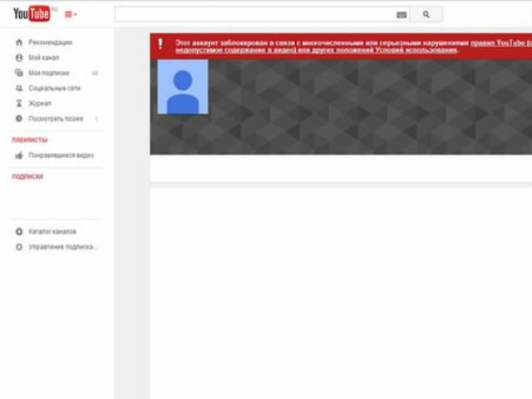Open Управление подписками link
Screen dimensions: 532x399
63,247
